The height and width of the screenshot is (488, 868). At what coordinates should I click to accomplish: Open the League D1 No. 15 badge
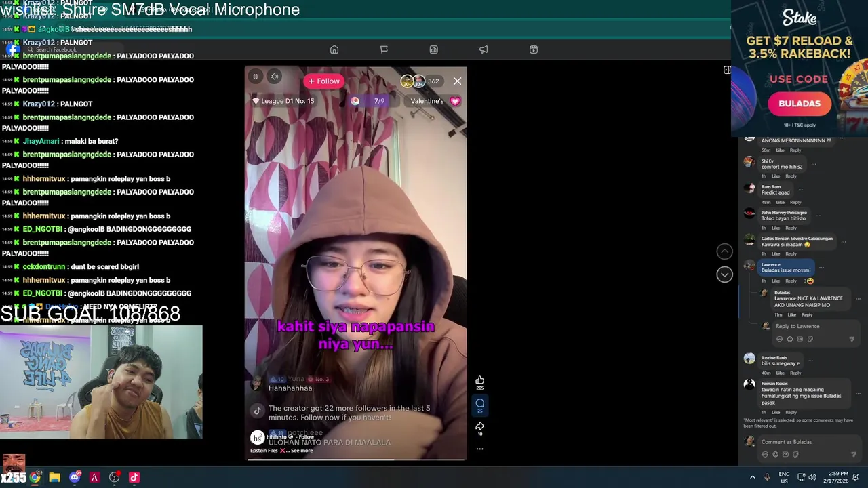point(283,101)
